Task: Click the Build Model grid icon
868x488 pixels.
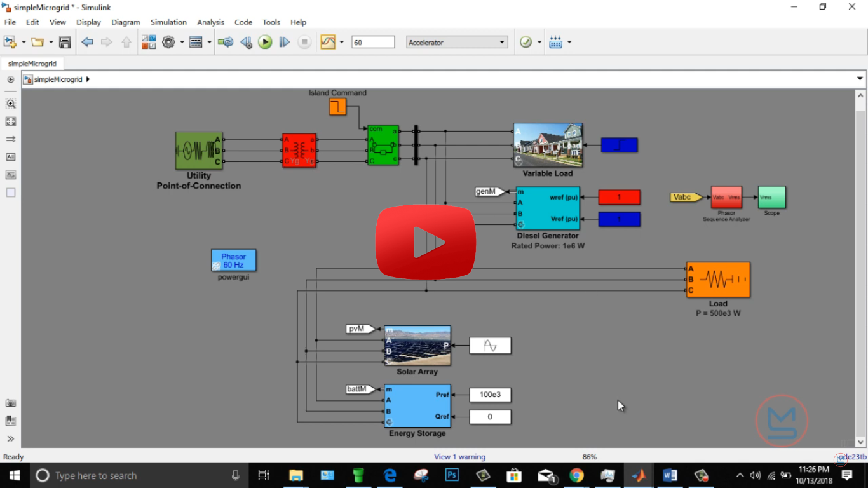Action: click(556, 42)
